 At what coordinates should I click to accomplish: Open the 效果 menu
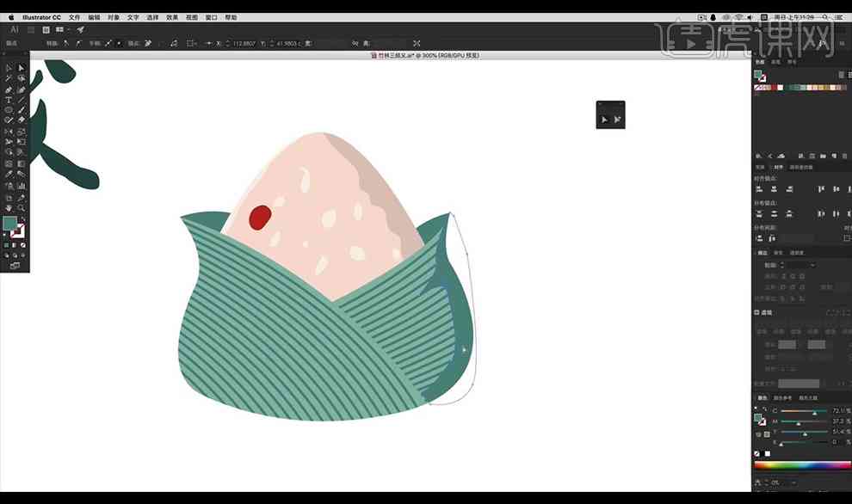click(172, 17)
